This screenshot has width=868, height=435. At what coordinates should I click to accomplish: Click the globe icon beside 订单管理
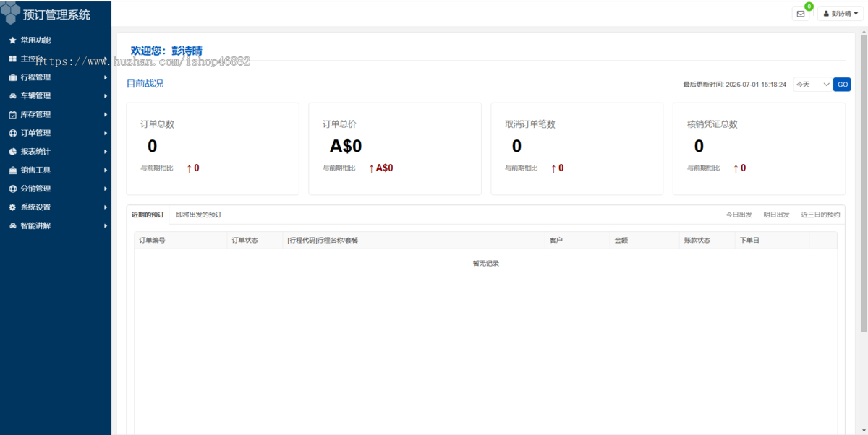pyautogui.click(x=12, y=133)
